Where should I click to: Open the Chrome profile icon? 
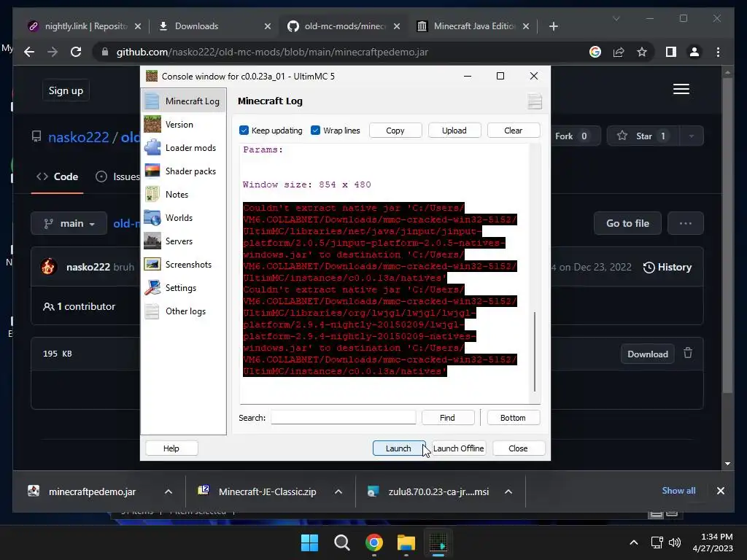[694, 52]
